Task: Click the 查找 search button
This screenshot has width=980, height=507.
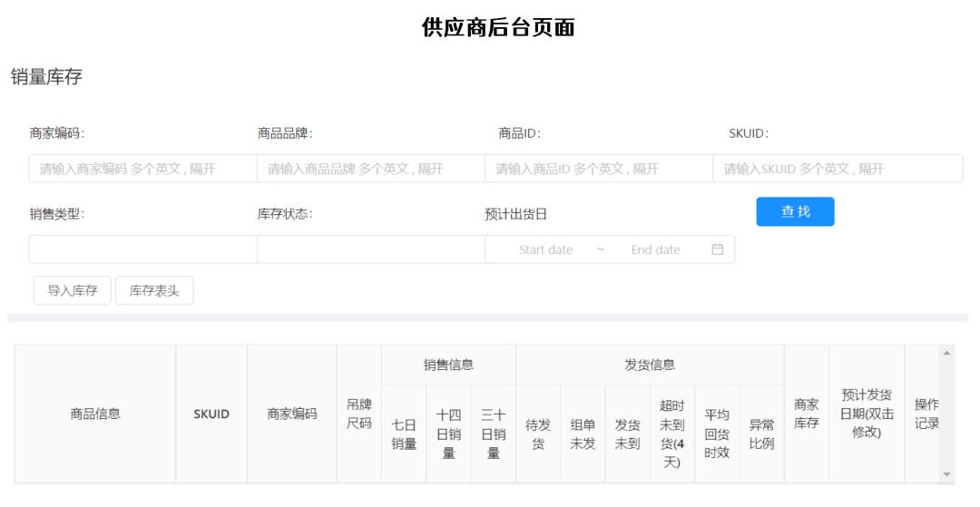Action: 795,211
